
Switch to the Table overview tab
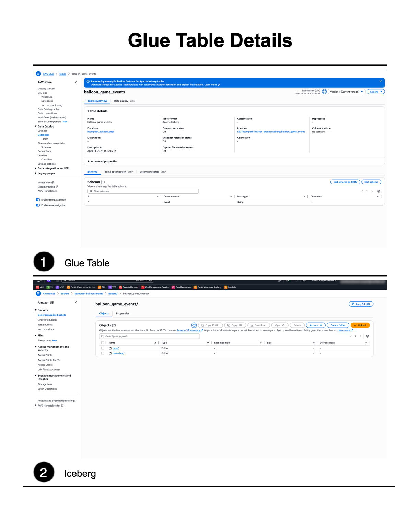97,101
